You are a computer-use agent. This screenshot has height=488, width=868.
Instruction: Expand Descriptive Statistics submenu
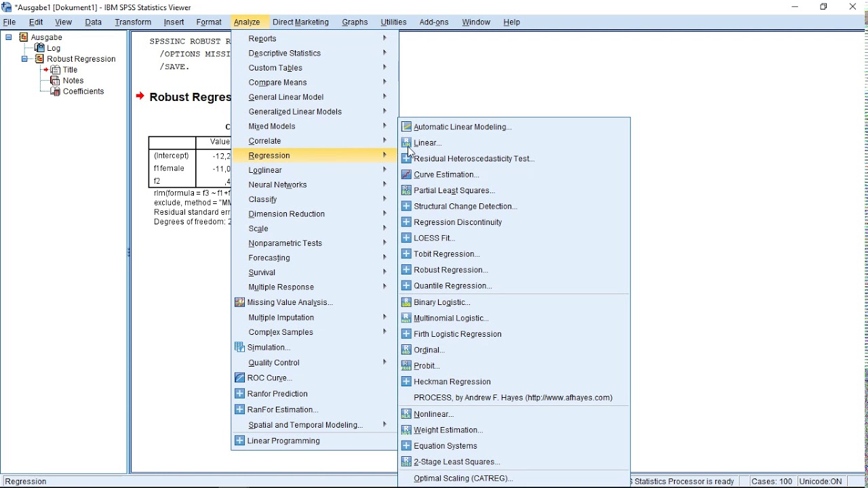[x=315, y=54]
